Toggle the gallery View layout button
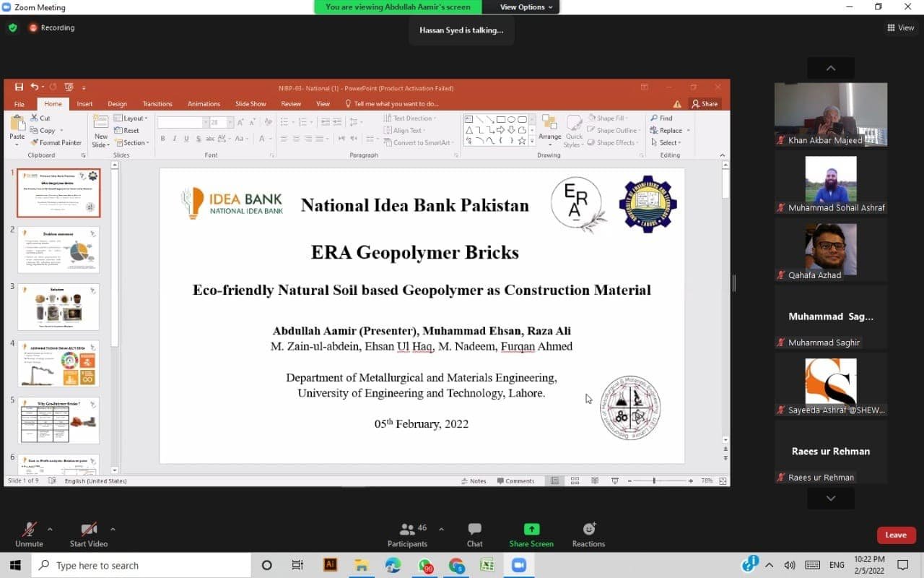 click(x=900, y=27)
